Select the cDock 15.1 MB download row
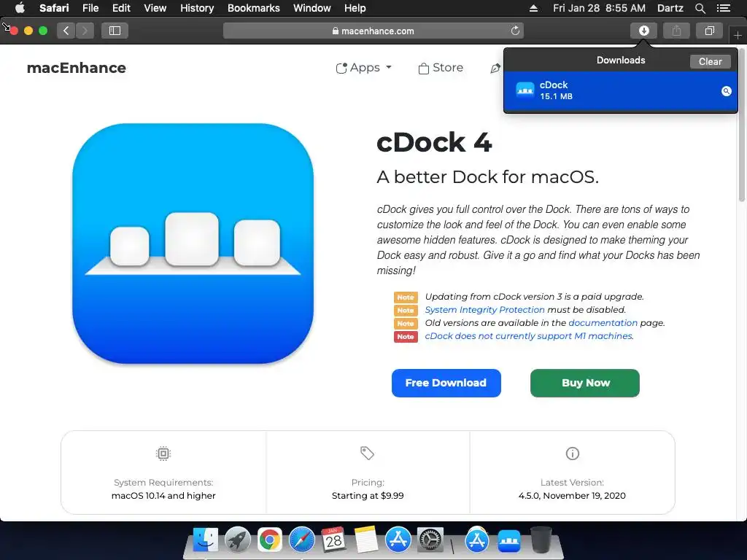The image size is (747, 560). click(620, 91)
